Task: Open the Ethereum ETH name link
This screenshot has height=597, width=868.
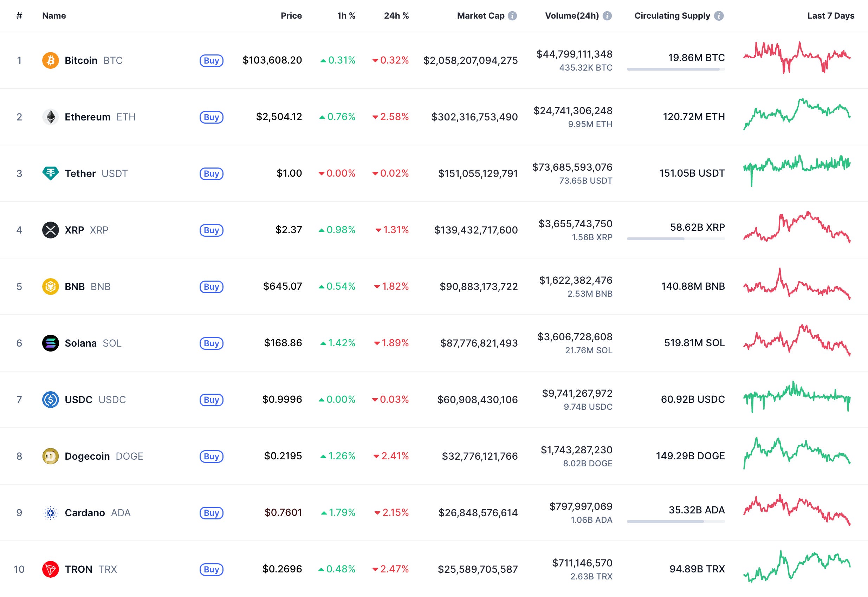Action: tap(100, 117)
